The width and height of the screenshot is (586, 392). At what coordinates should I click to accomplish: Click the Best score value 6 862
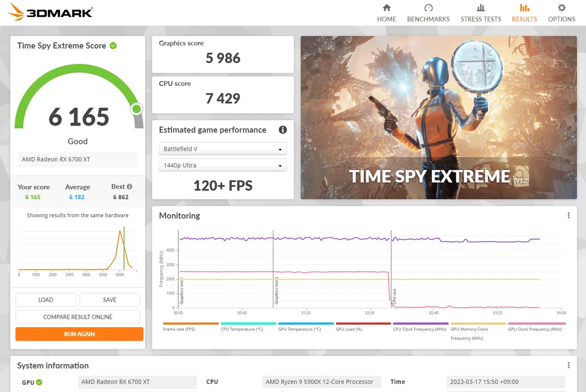pos(121,197)
